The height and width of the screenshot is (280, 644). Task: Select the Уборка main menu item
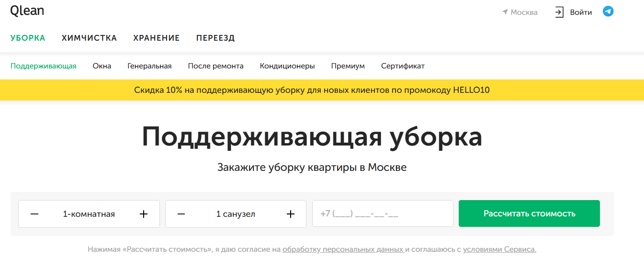tap(28, 38)
